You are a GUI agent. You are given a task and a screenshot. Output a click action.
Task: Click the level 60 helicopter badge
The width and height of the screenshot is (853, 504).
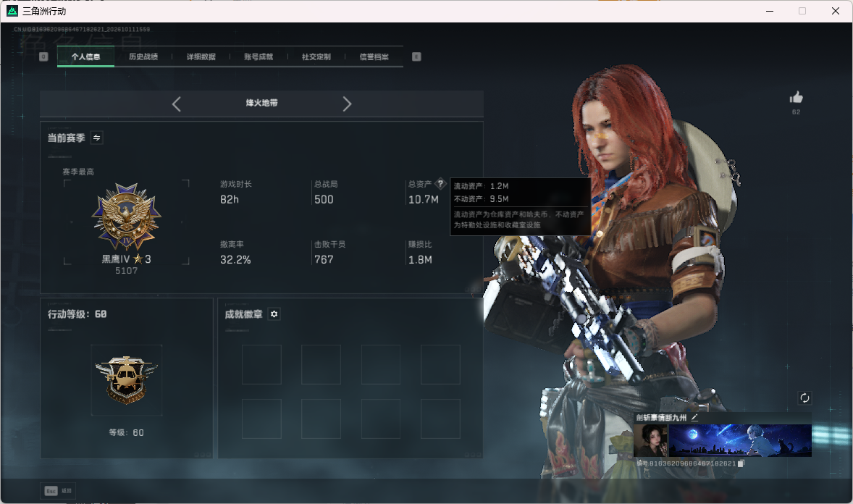(x=126, y=380)
